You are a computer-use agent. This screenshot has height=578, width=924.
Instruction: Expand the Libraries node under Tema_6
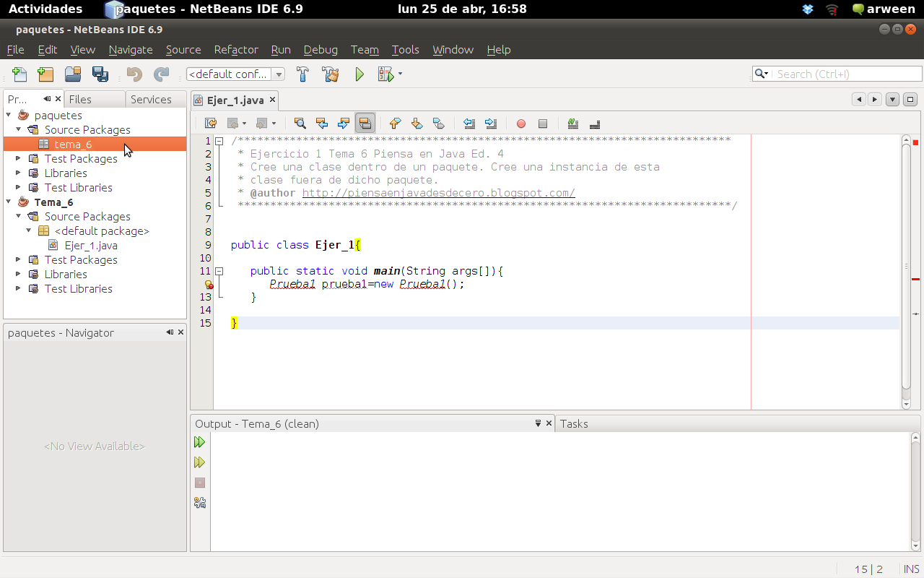pos(18,274)
